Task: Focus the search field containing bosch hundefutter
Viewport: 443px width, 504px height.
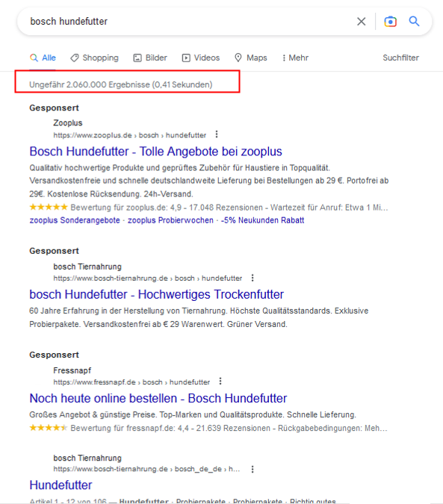Action: point(190,22)
